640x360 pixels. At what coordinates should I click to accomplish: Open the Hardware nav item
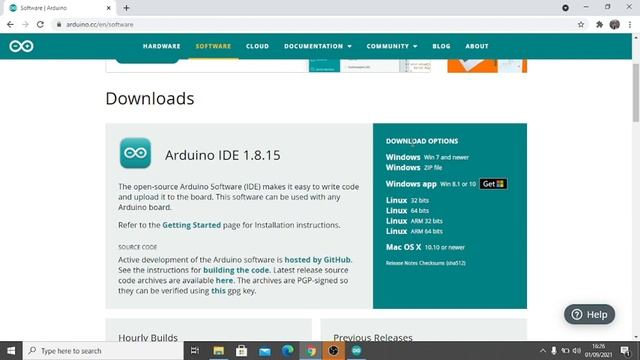[x=162, y=46]
